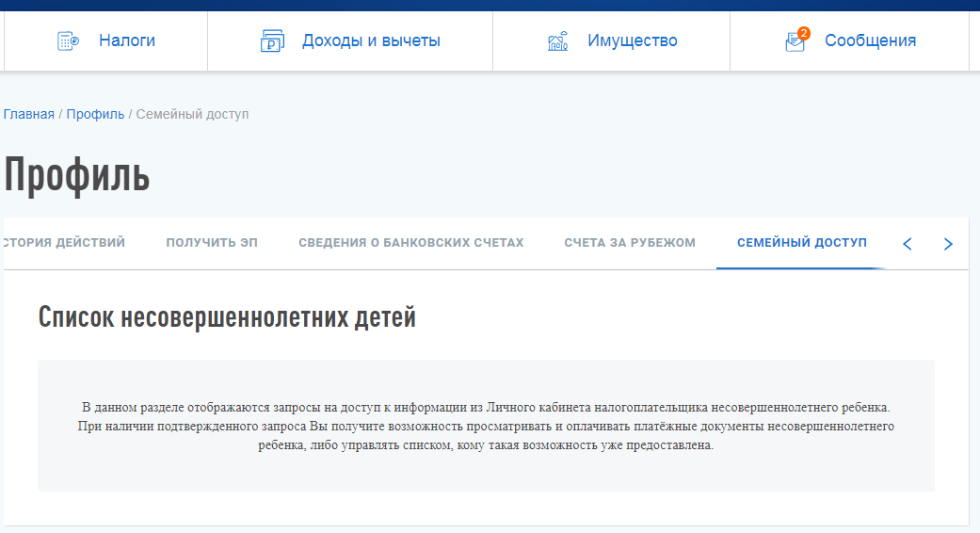Screen dimensions: 980x533
Task: Go to the Имущество section
Action: (632, 40)
